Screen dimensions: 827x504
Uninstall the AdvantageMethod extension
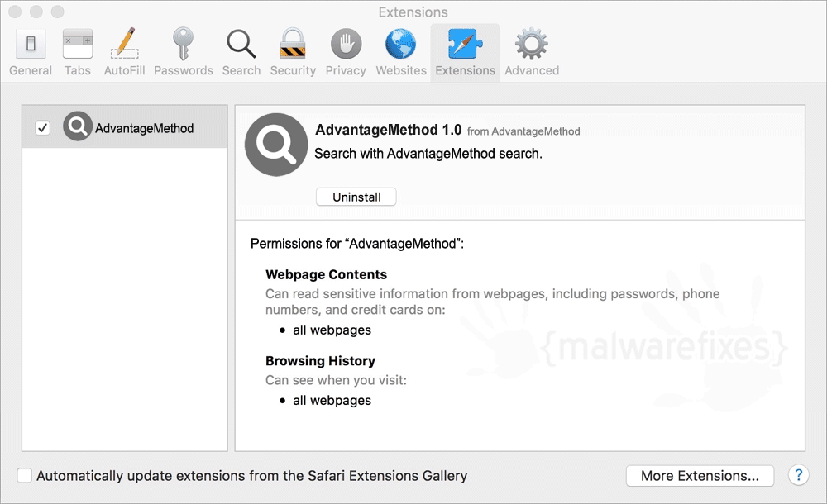point(356,197)
